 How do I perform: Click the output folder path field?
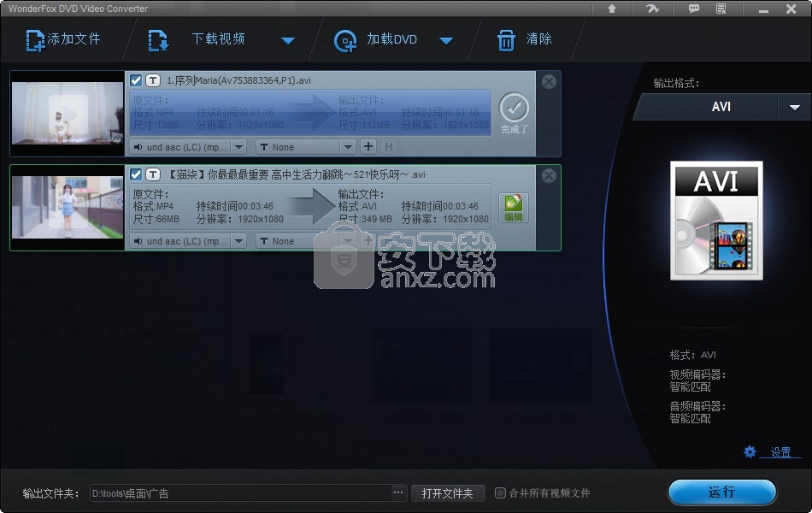click(241, 493)
